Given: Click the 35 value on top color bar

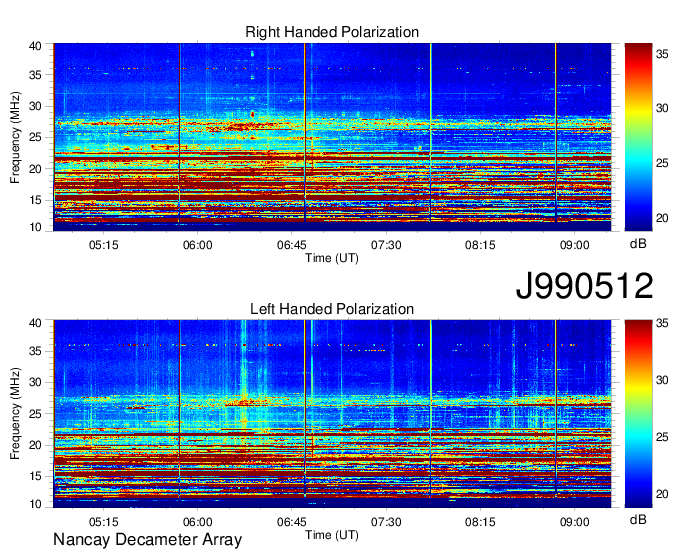Looking at the screenshot, I should pyautogui.click(x=662, y=55).
